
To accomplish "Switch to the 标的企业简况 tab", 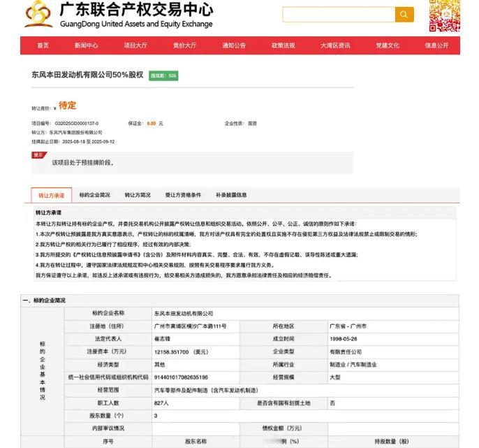I will (x=95, y=195).
